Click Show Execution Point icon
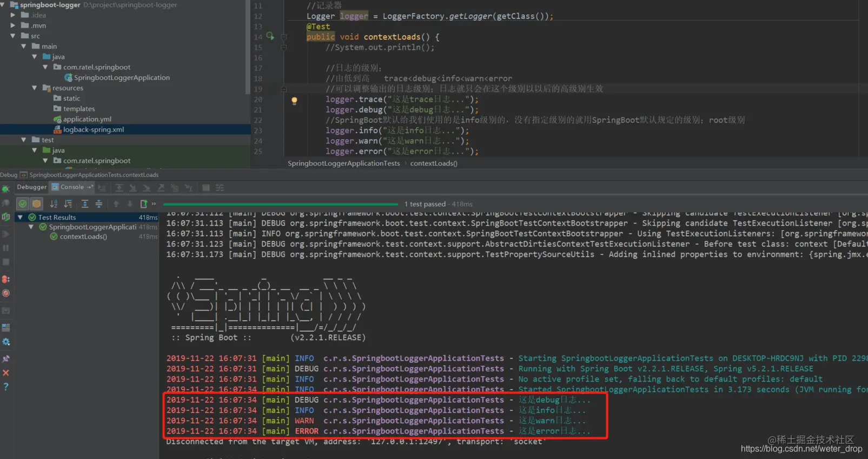The image size is (868, 459). coord(102,188)
